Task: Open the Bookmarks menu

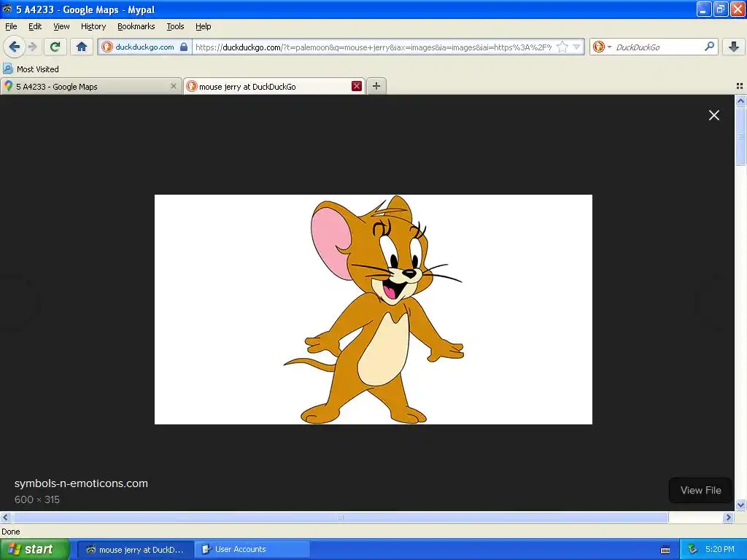Action: pyautogui.click(x=136, y=26)
